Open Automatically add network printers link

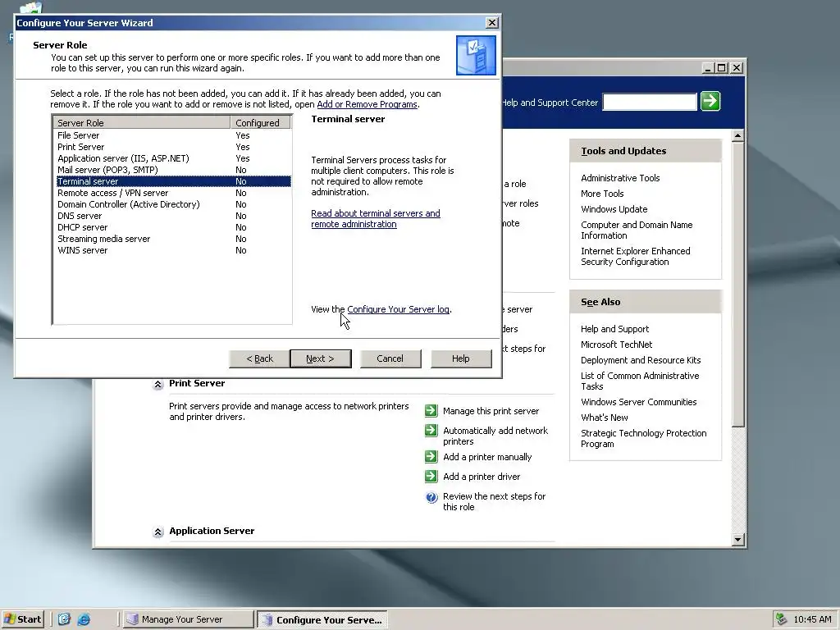click(x=495, y=436)
